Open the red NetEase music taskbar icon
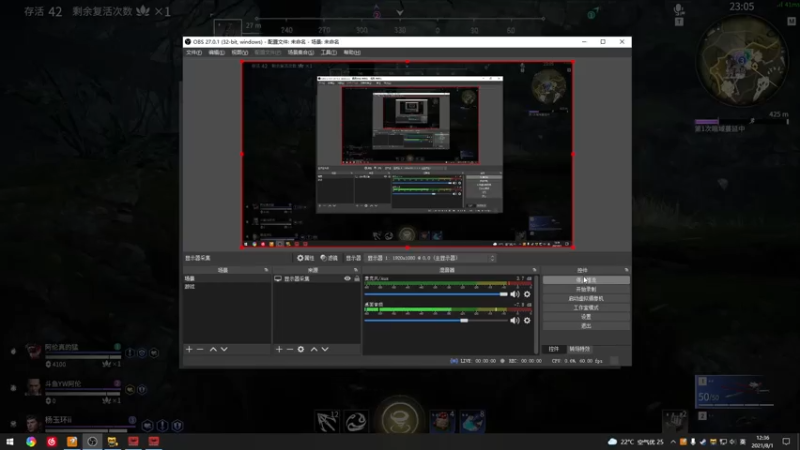The width and height of the screenshot is (800, 450). 52,442
